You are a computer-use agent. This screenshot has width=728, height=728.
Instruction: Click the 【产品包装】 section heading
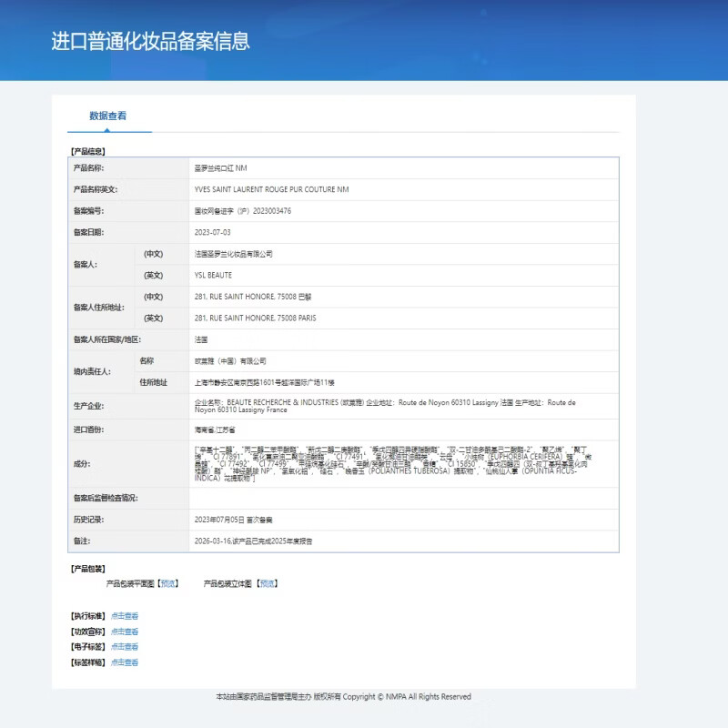pyautogui.click(x=88, y=569)
